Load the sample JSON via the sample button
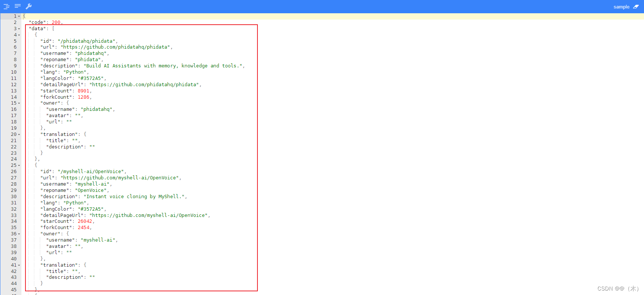The height and width of the screenshot is (295, 644). pyautogui.click(x=622, y=7)
